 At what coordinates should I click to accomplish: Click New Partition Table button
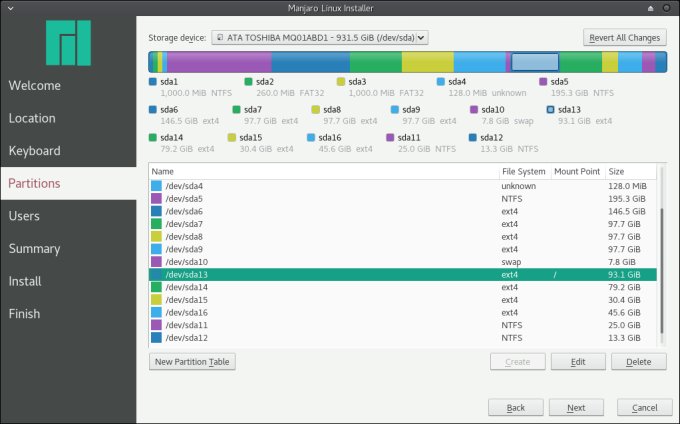tap(192, 362)
